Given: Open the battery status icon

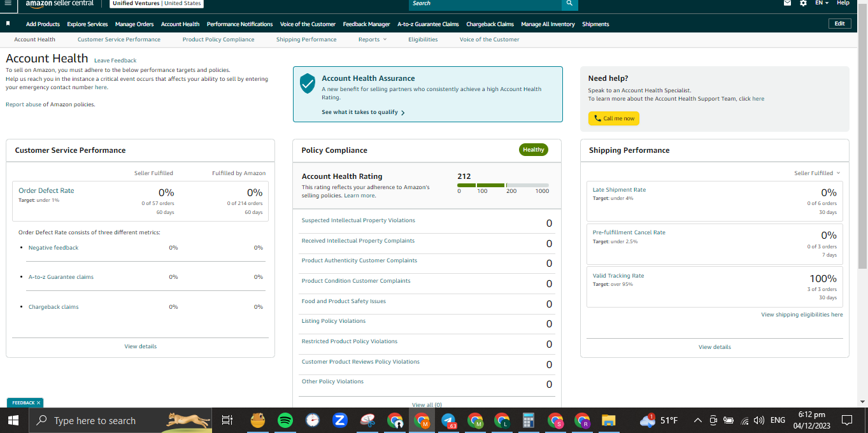Looking at the screenshot, I should pyautogui.click(x=729, y=420).
